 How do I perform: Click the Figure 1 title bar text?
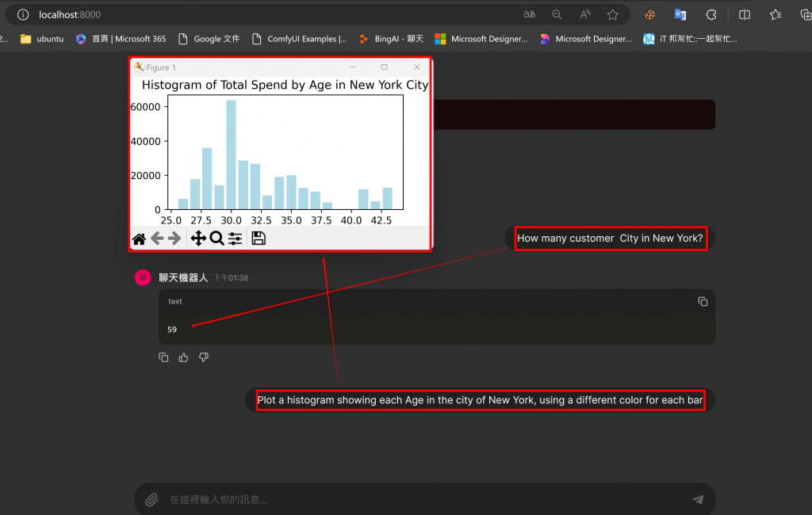(x=160, y=67)
